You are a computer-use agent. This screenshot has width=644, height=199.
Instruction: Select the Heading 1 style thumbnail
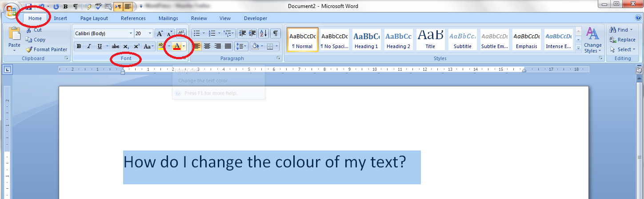point(366,40)
